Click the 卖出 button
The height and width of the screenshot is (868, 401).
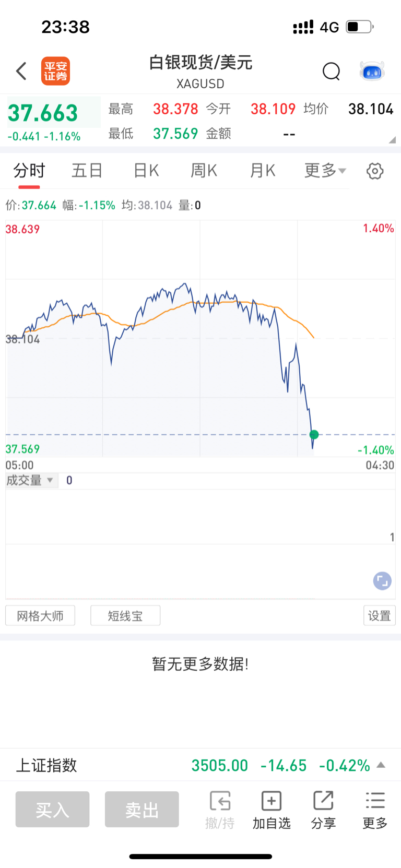point(142,809)
